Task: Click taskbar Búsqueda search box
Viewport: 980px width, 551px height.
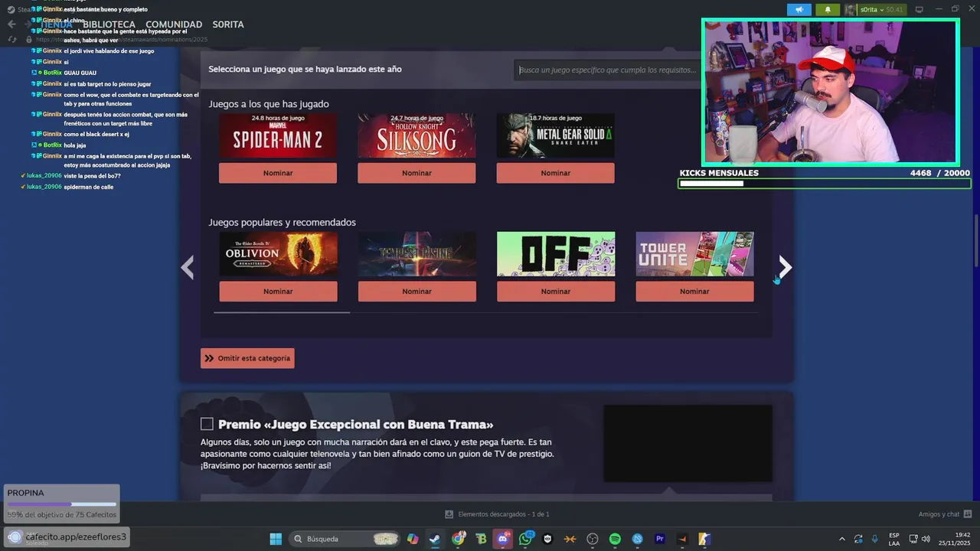Action: pyautogui.click(x=345, y=539)
